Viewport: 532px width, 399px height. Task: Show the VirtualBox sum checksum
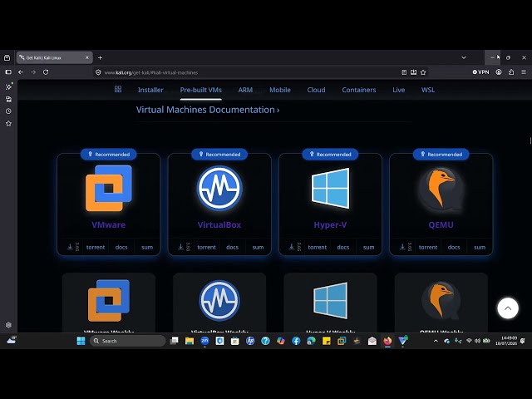(258, 247)
